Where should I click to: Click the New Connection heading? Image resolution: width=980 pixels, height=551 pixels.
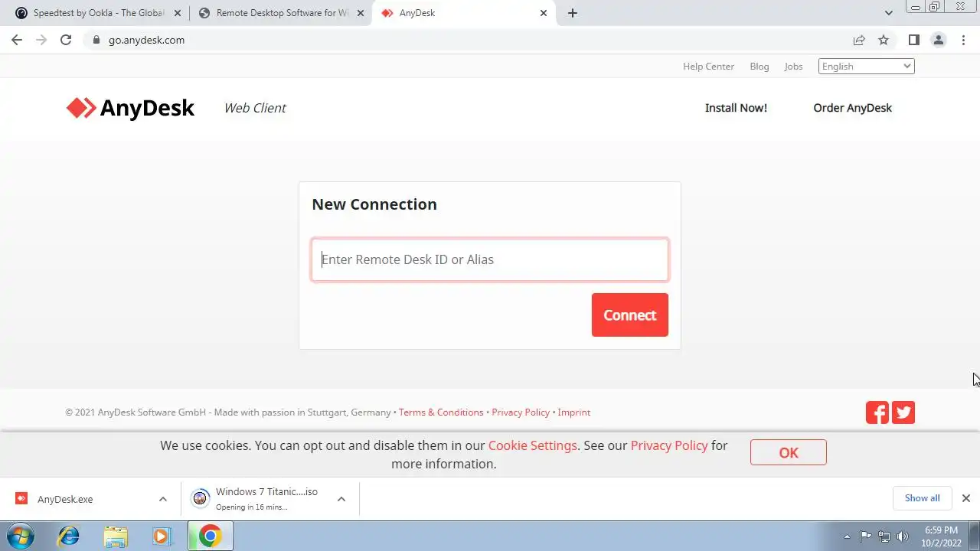(x=374, y=204)
